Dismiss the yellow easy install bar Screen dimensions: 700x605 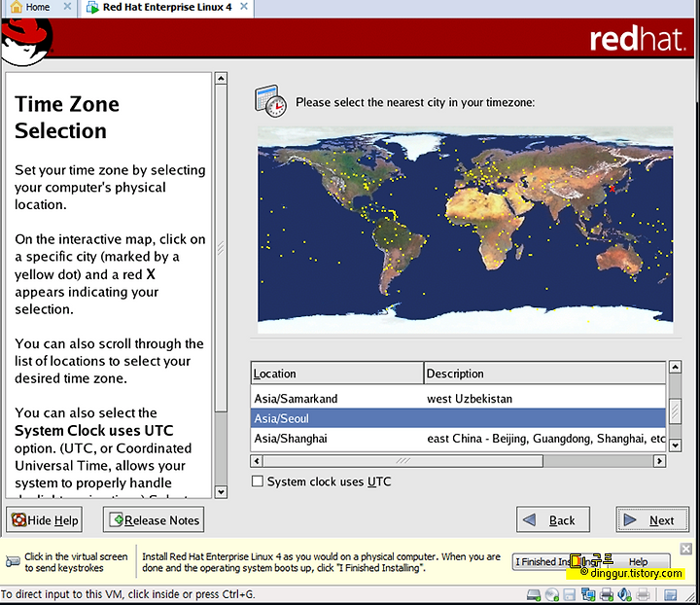click(x=686, y=549)
